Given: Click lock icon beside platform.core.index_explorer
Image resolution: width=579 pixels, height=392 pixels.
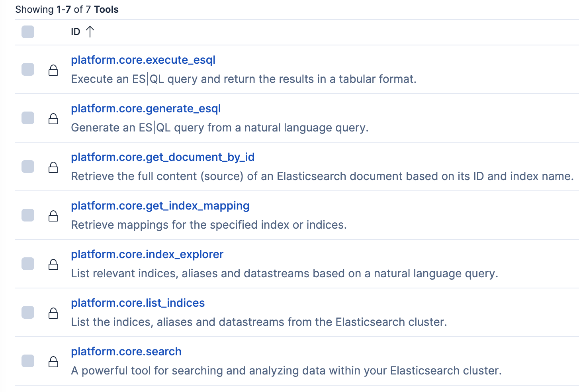Looking at the screenshot, I should coord(53,265).
